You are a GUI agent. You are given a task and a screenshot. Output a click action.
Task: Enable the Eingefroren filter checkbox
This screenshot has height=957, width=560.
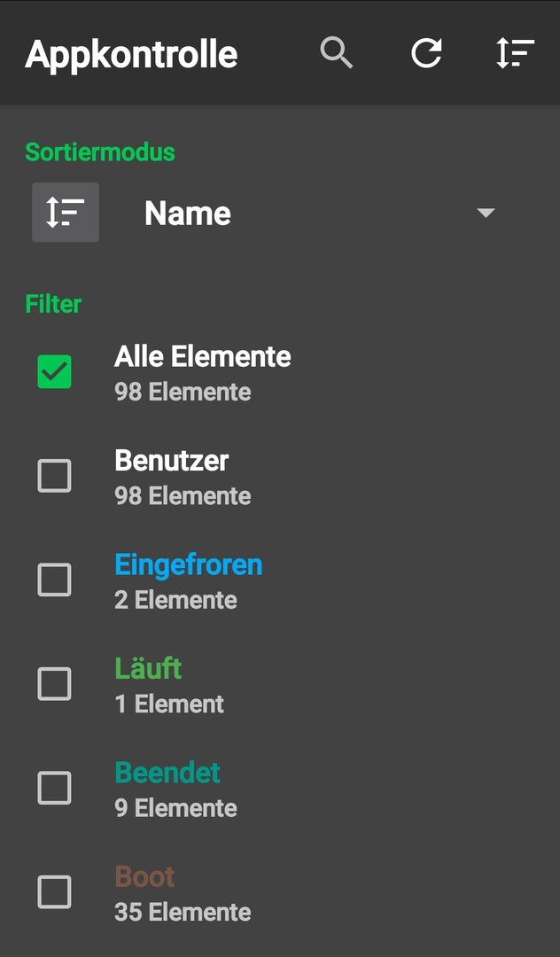pyautogui.click(x=54, y=580)
